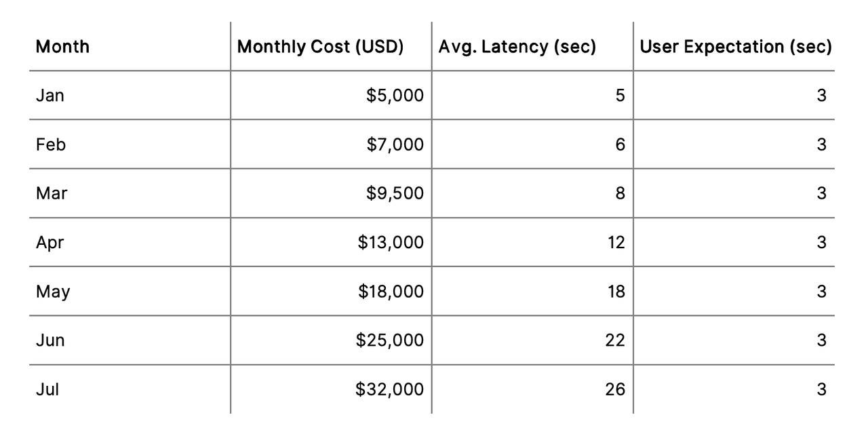Click the Jan row label

pyautogui.click(x=50, y=96)
